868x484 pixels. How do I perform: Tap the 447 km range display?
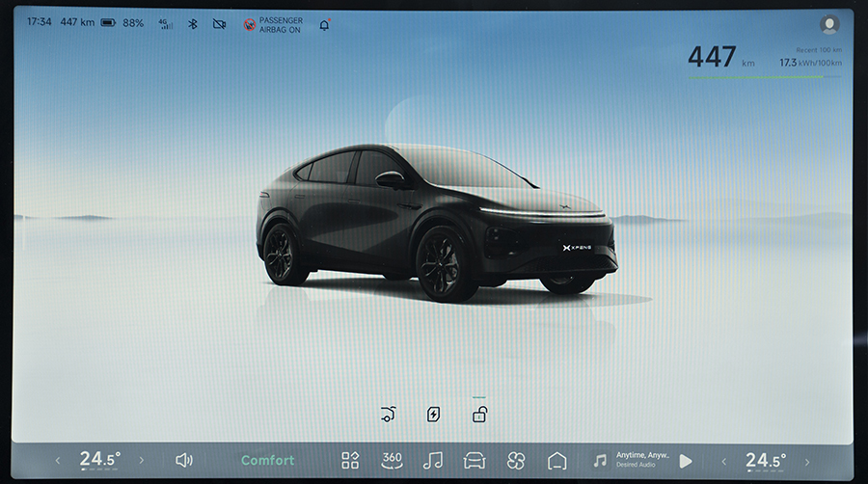[720, 58]
